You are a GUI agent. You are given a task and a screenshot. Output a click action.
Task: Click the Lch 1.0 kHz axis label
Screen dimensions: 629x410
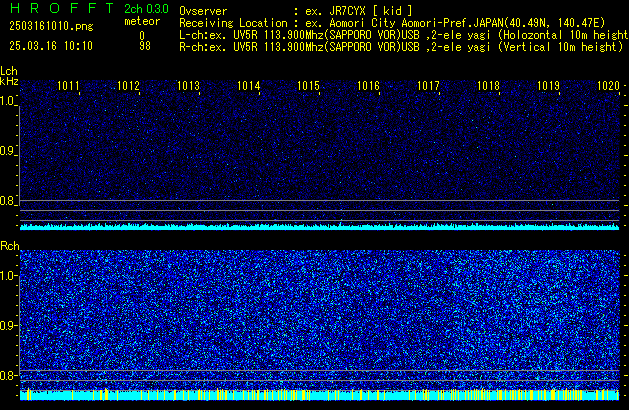8,101
